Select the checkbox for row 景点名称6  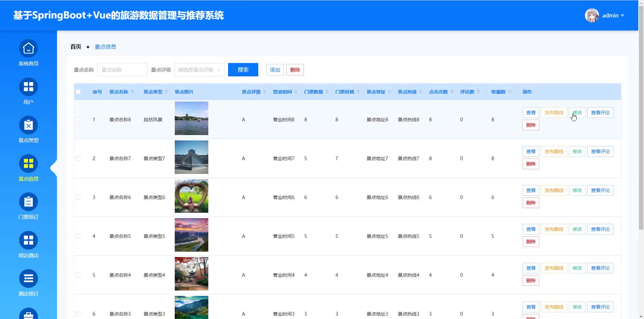78,197
